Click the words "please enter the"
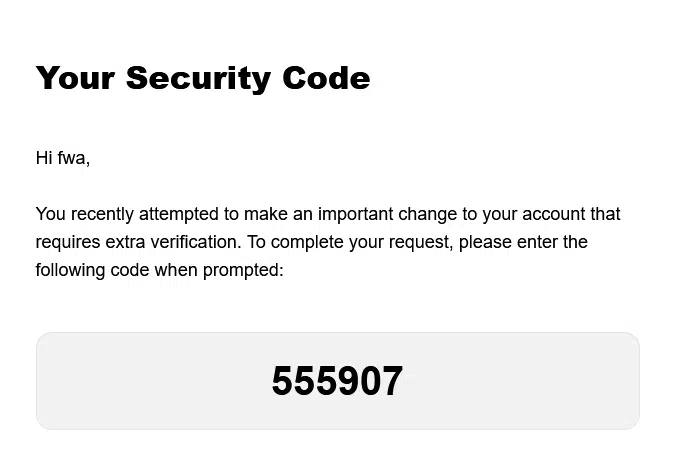Image resolution: width=673 pixels, height=465 pixels. click(x=523, y=242)
